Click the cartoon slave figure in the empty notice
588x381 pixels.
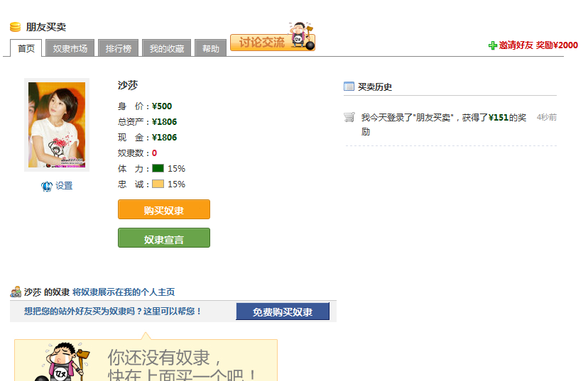coord(64,362)
